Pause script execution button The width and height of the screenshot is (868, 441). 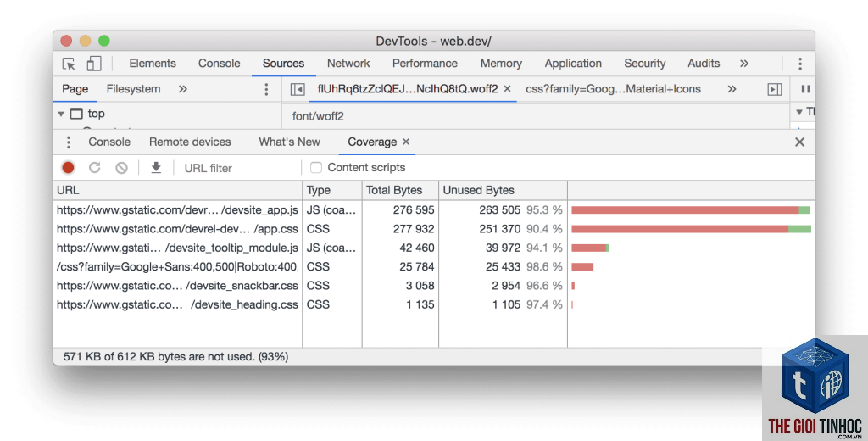click(806, 89)
